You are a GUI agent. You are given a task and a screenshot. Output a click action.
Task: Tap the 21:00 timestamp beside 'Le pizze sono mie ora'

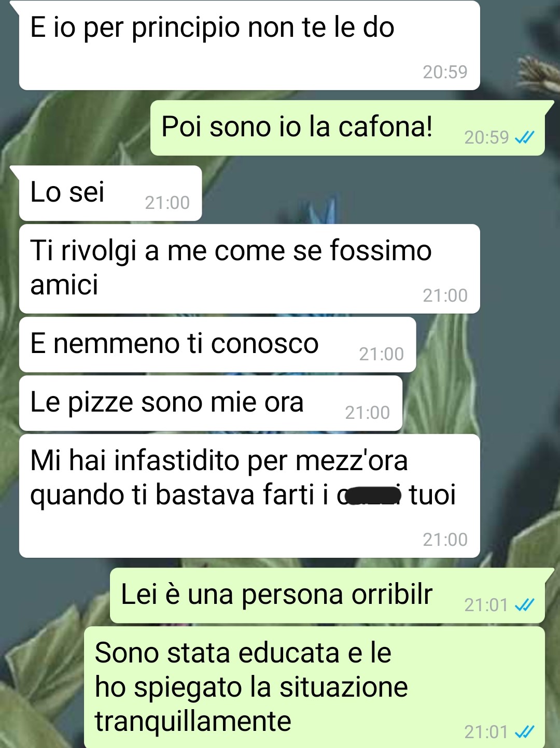367,413
